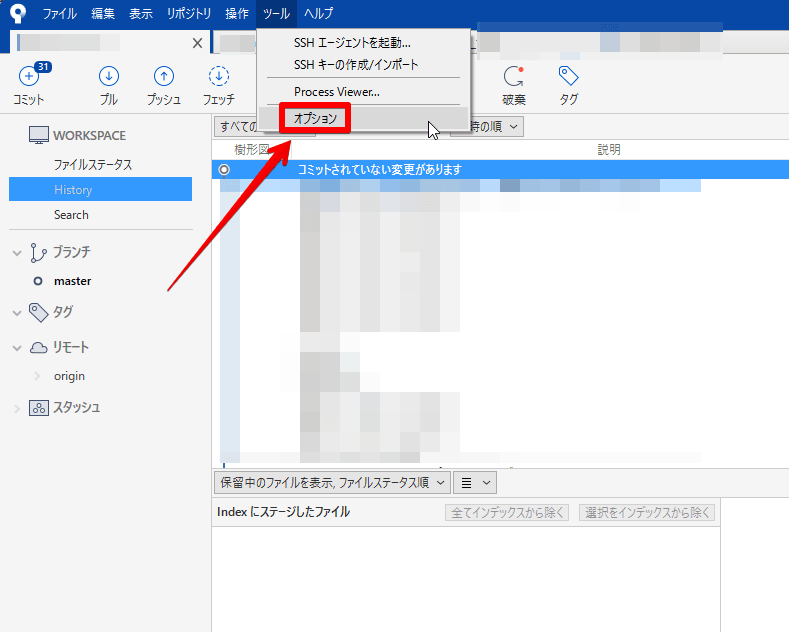
Task: Expand the スタッシュ section
Action: (17, 408)
